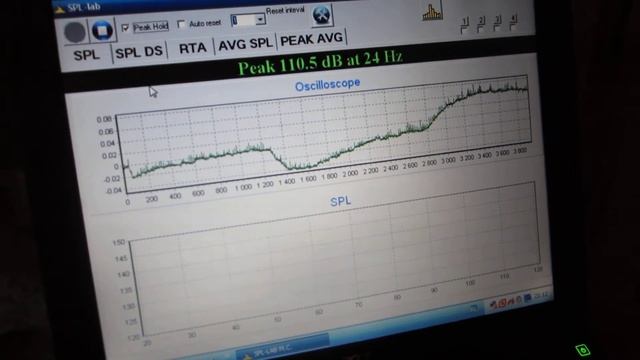
Task: Click the SPL-Lab taskbar button
Action: coord(282,348)
